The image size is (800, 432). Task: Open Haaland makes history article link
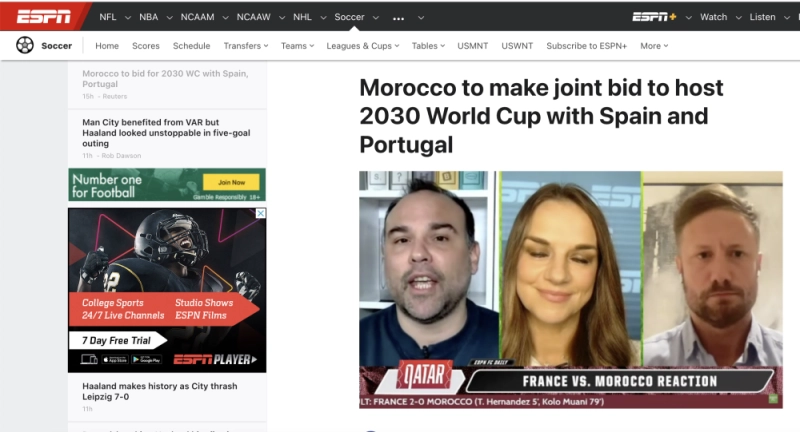[160, 391]
